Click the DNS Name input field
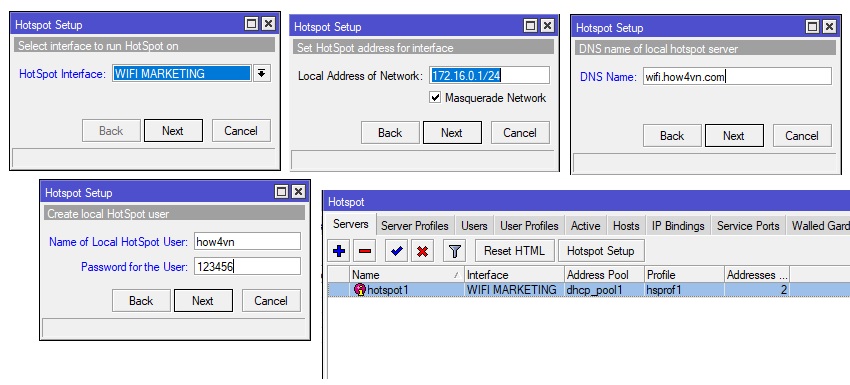This screenshot has height=385, width=850. click(x=737, y=76)
